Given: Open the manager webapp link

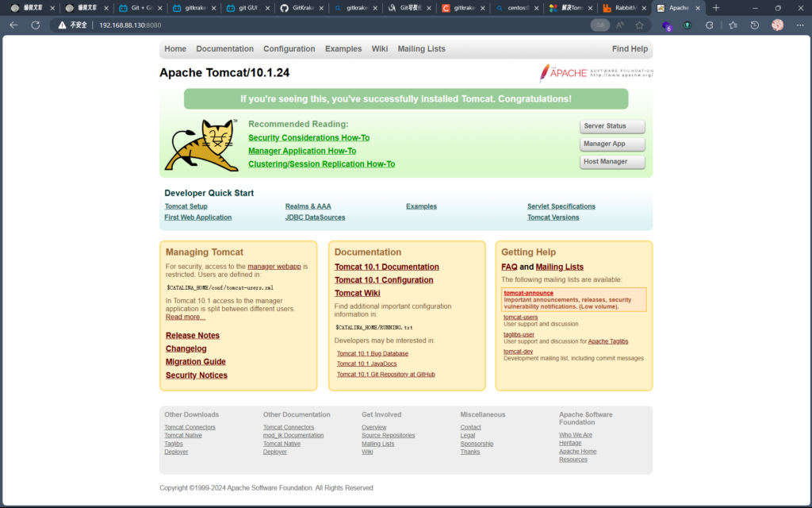Looking at the screenshot, I should pos(274,267).
